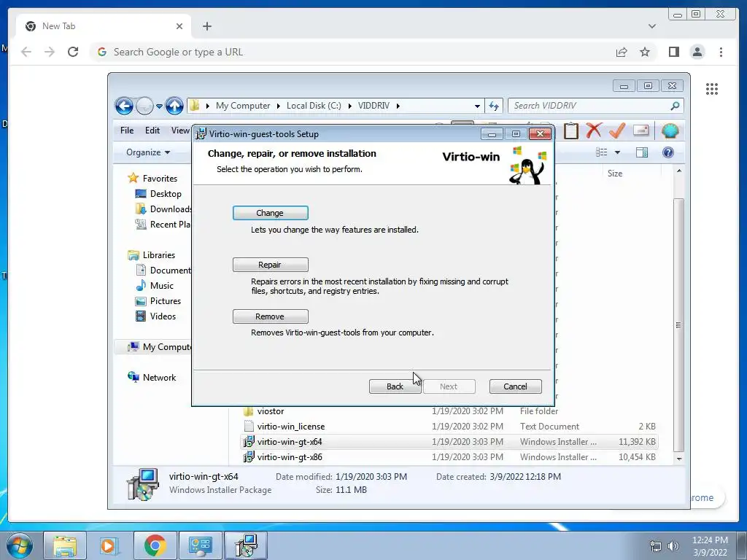This screenshot has width=747, height=560.
Task: Select Videos library in navigation pane
Action: pyautogui.click(x=156, y=316)
